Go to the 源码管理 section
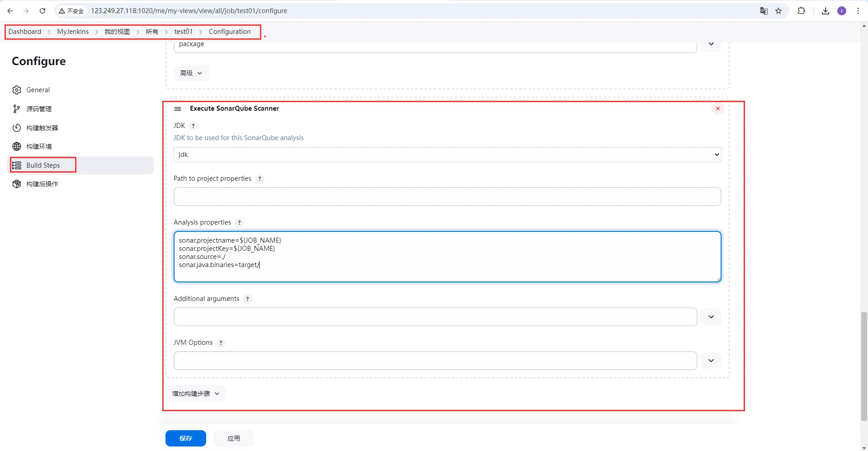The width and height of the screenshot is (868, 451). (x=39, y=109)
